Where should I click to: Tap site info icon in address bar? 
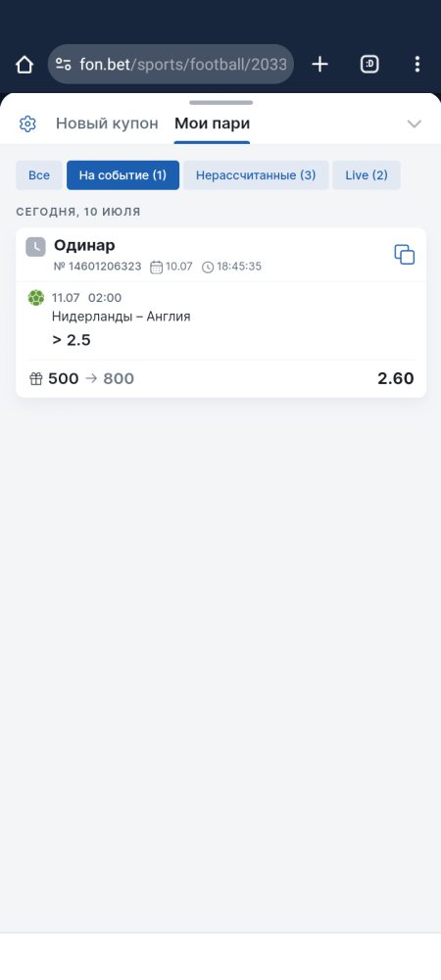point(63,64)
